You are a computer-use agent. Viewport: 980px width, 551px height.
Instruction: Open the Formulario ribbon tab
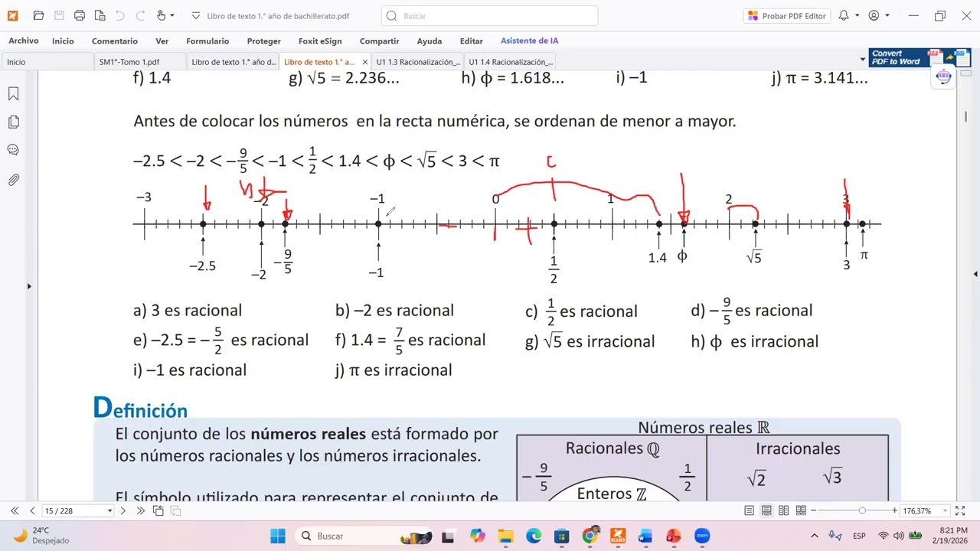tap(207, 41)
